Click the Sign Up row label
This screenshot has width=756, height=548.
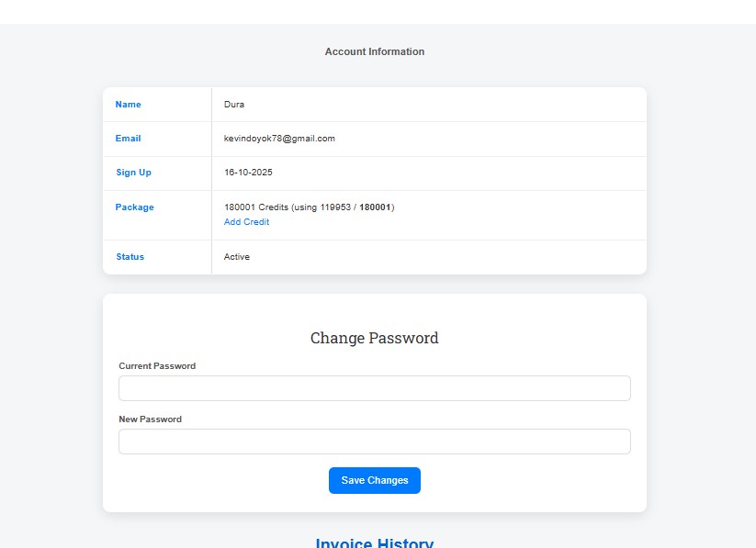133,173
